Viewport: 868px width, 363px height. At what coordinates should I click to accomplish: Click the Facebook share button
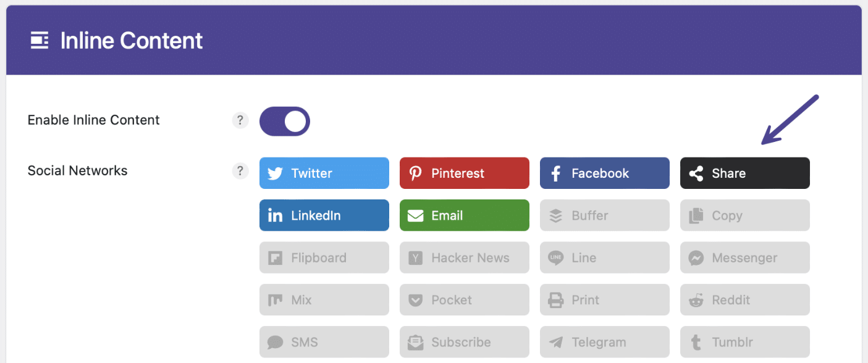tap(604, 173)
